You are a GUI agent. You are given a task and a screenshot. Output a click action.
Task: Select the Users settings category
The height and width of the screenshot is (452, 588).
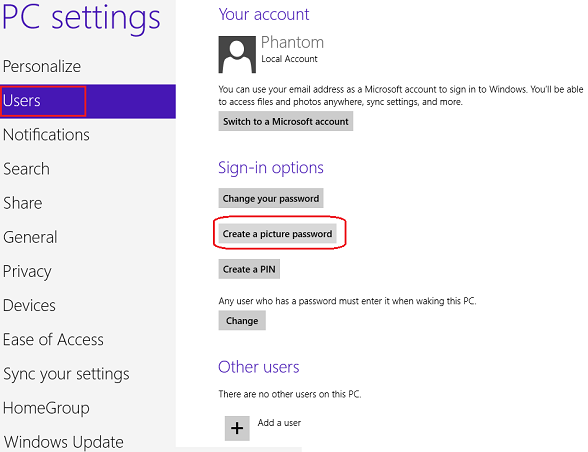[x=88, y=101]
